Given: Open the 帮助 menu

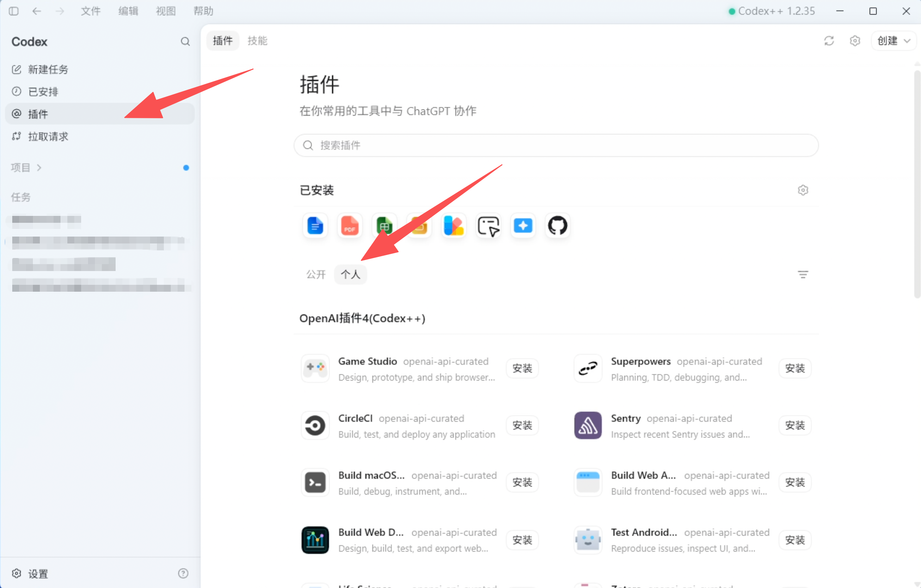Looking at the screenshot, I should click(x=203, y=11).
